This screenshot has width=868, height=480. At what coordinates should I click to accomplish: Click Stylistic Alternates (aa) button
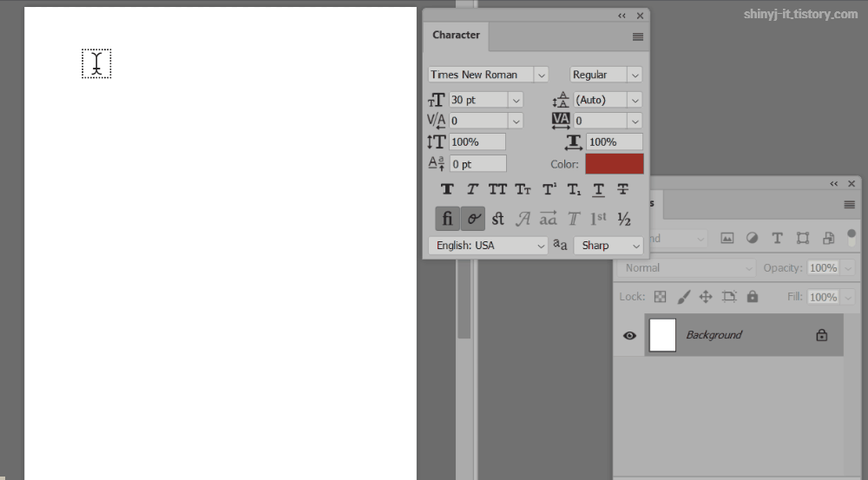548,219
